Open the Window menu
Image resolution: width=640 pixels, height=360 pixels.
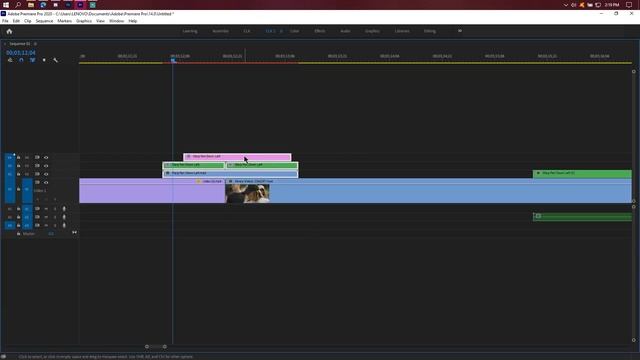(x=116, y=21)
